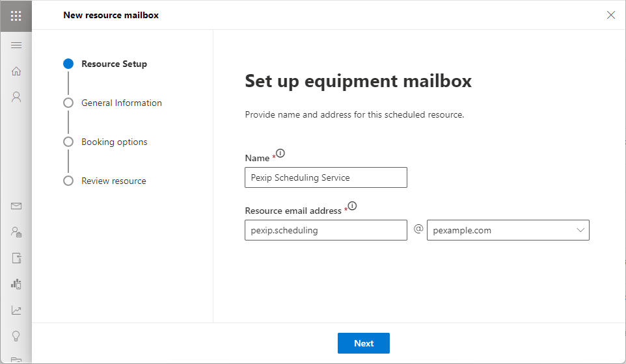Open Migration icon in sidebar

16,258
